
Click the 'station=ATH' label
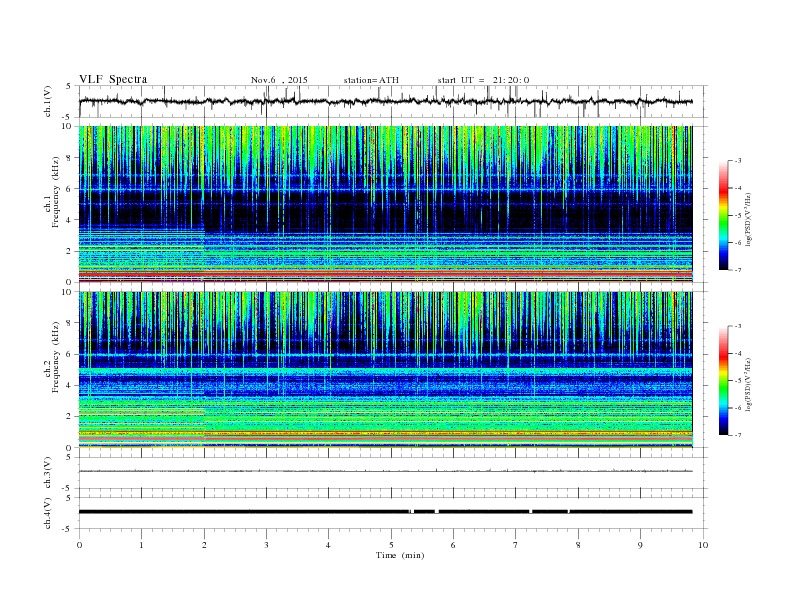click(x=371, y=80)
